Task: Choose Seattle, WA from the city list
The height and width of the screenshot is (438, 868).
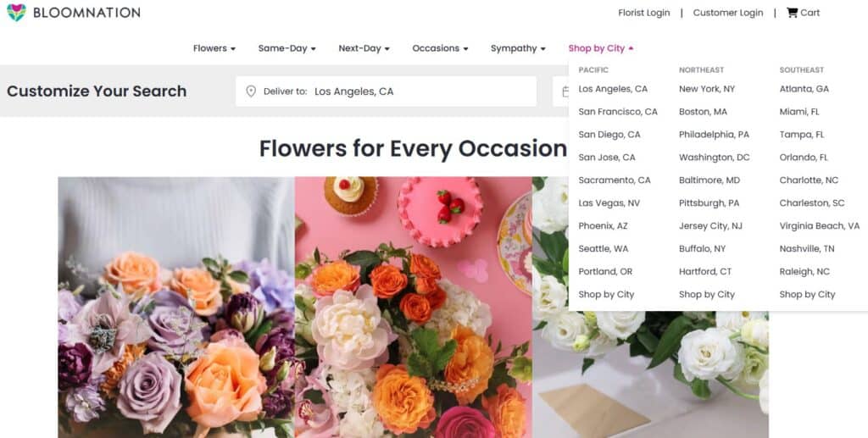Action: pyautogui.click(x=604, y=249)
